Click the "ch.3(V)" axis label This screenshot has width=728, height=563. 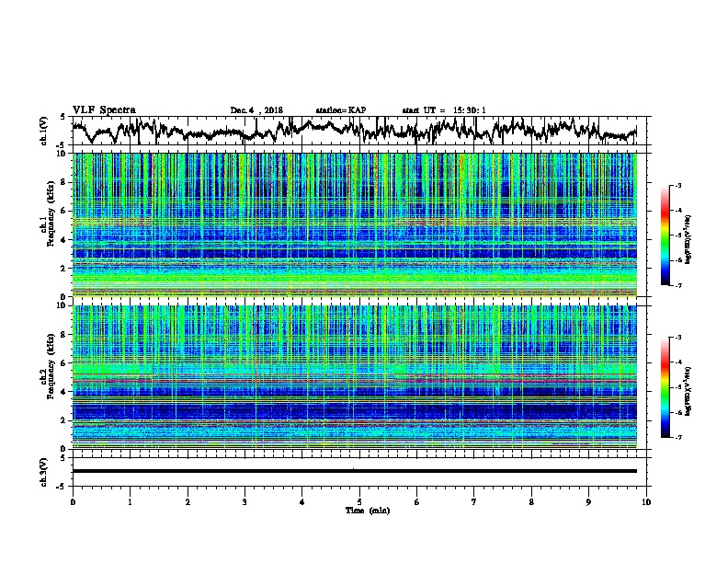point(44,472)
